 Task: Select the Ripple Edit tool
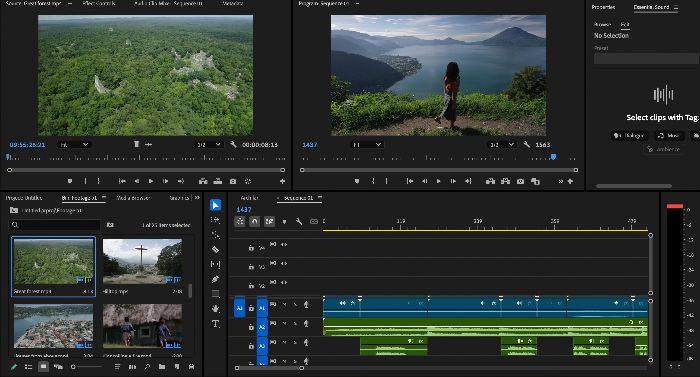pyautogui.click(x=216, y=235)
